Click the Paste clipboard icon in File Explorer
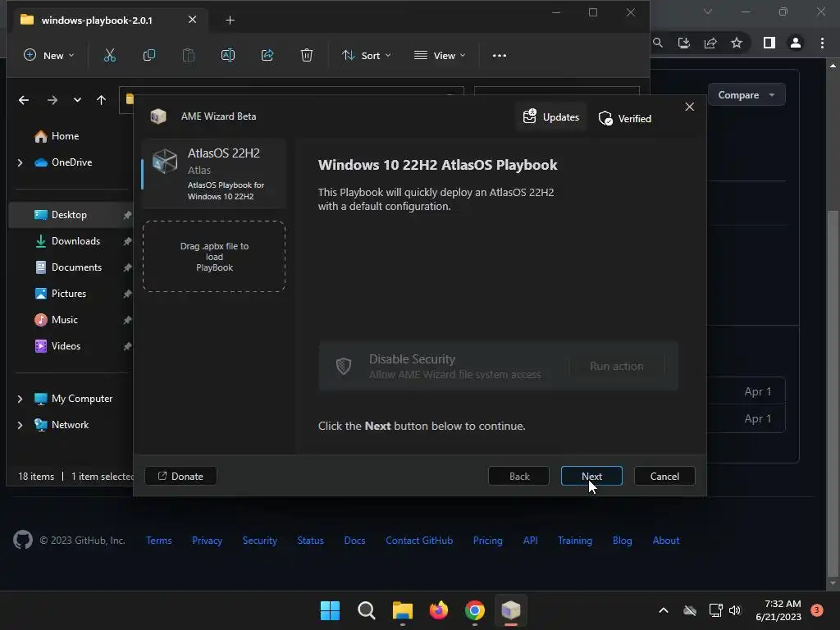 click(189, 55)
